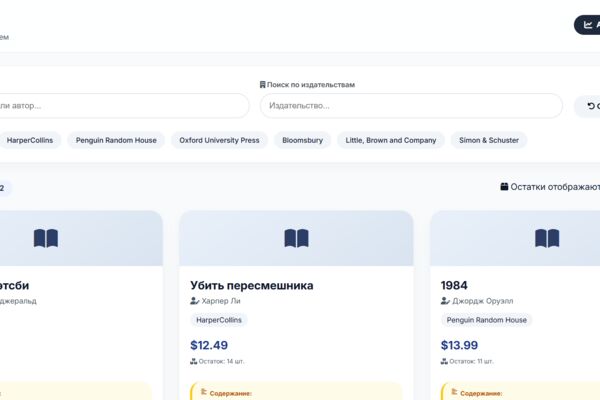Choose the Little, Brown and Company chip
Viewport: 600px width, 400px height.
point(391,140)
